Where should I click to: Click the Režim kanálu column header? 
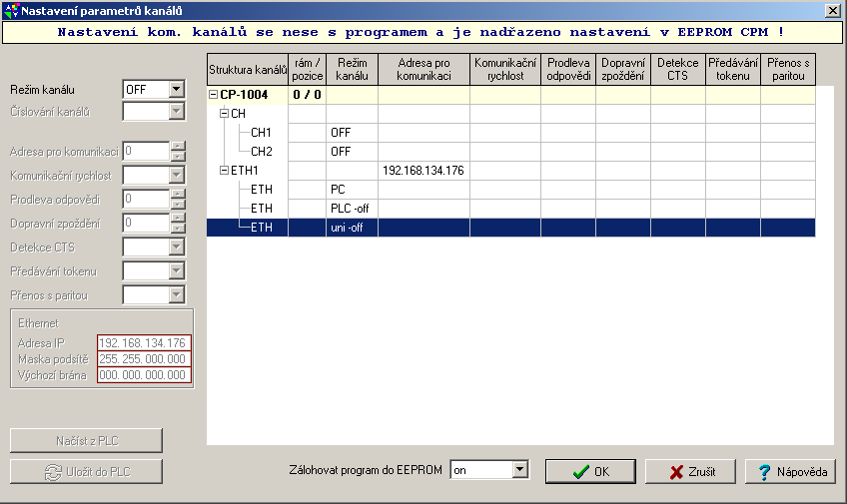pos(352,69)
